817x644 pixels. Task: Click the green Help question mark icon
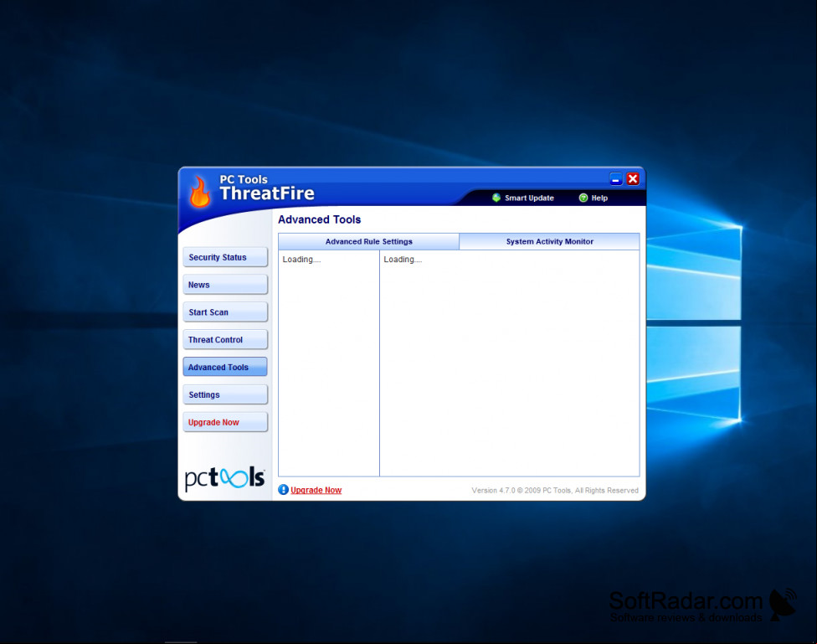[583, 198]
